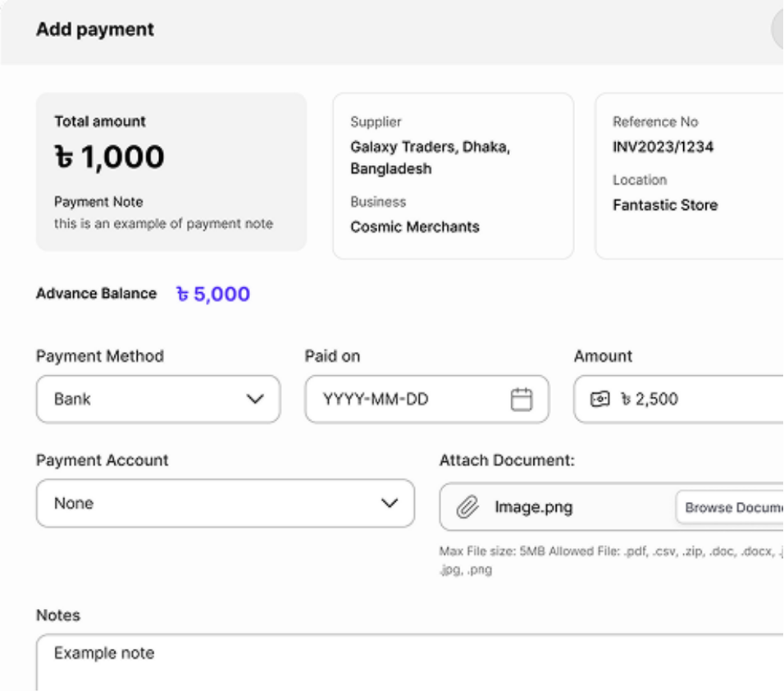Select the attached Image.png file name
The image size is (784, 695).
533,507
